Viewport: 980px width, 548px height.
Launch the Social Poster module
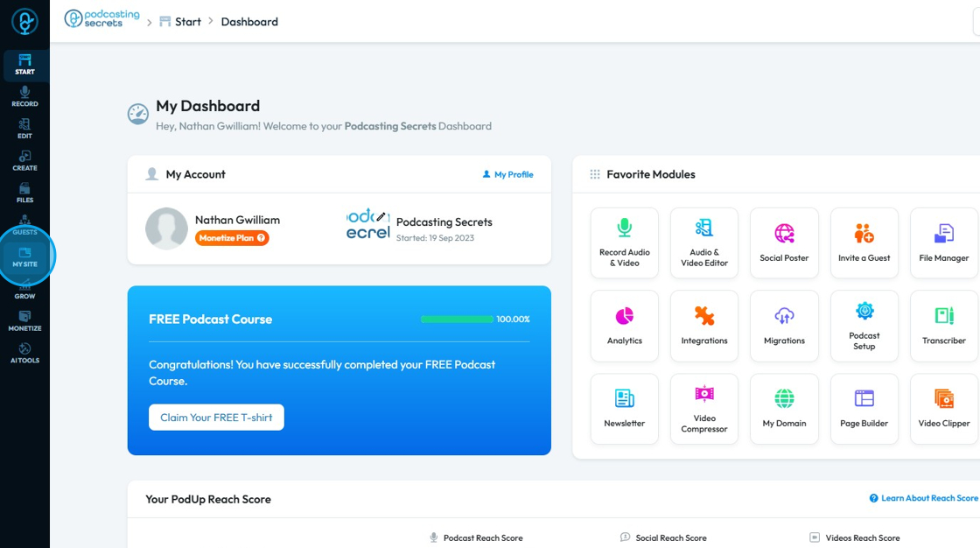click(x=784, y=243)
